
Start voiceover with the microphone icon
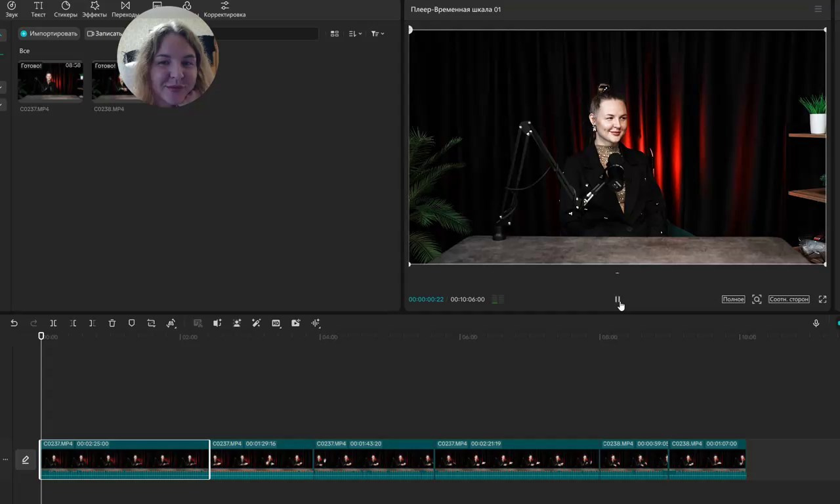click(x=816, y=323)
